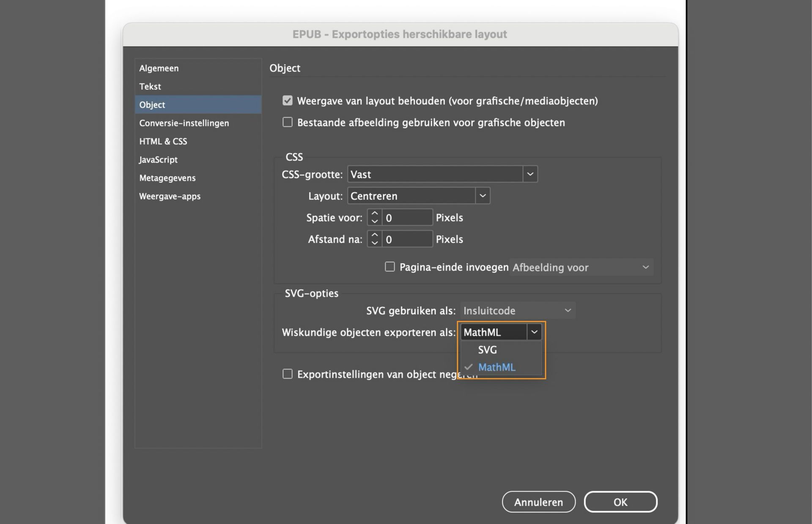Switch to the Algemeen section
812x524 pixels.
[159, 68]
